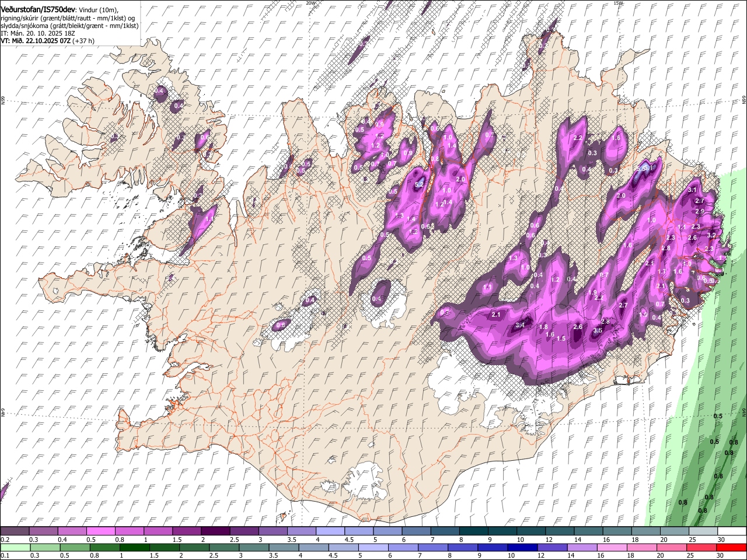Screen dimensions: 747x560
Task: Click the 3.4 snowfall value on the map
Action: click(519, 325)
